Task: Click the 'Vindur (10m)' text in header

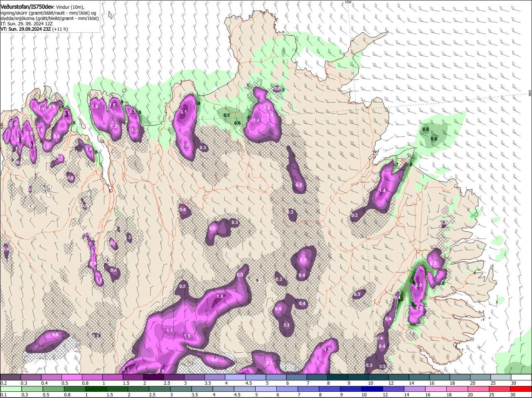Action: coord(70,7)
